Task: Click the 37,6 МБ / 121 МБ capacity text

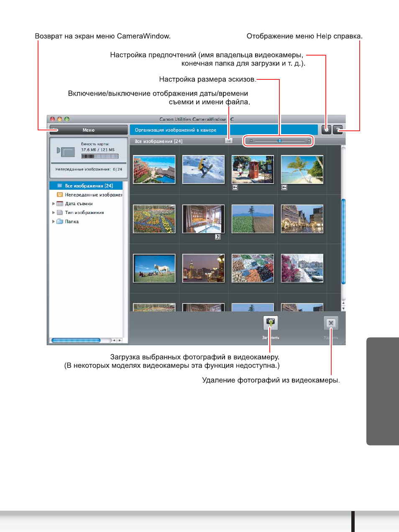Action: coord(98,150)
